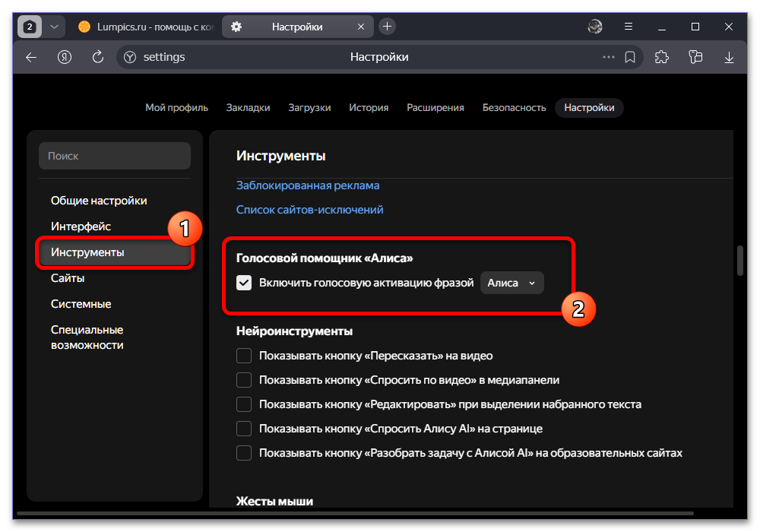Maximize the browser window

(x=695, y=27)
